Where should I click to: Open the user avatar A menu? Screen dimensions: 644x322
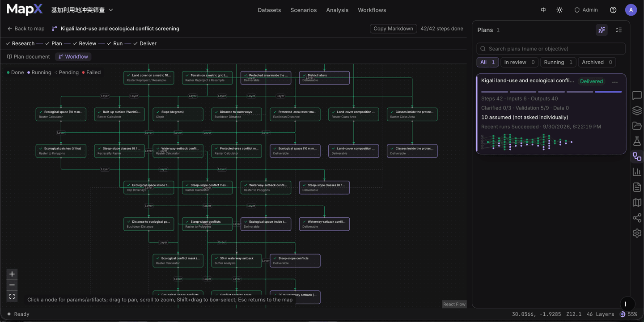coord(631,10)
